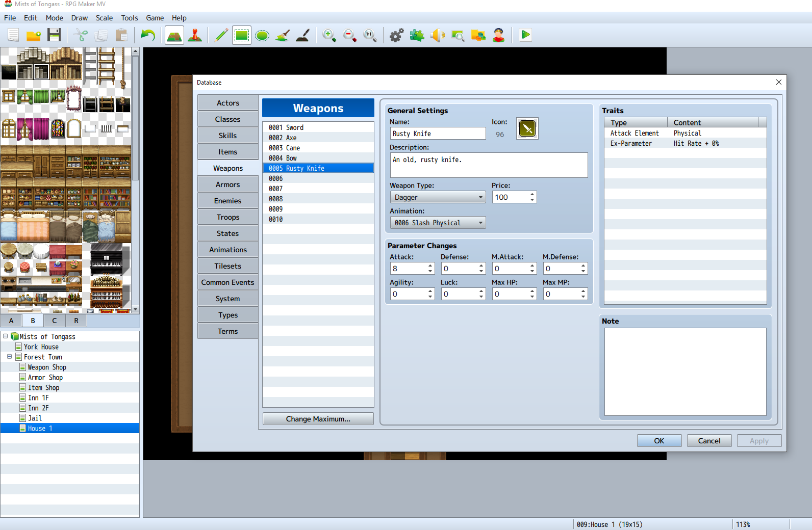Screen dimensions: 812x530
Task: Click the weapon Name input field
Action: click(438, 134)
